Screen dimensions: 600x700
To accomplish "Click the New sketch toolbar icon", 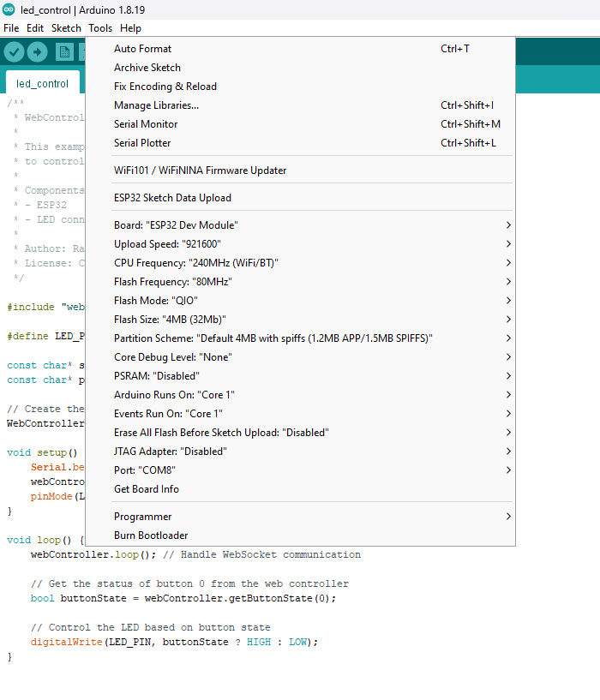I will point(64,52).
